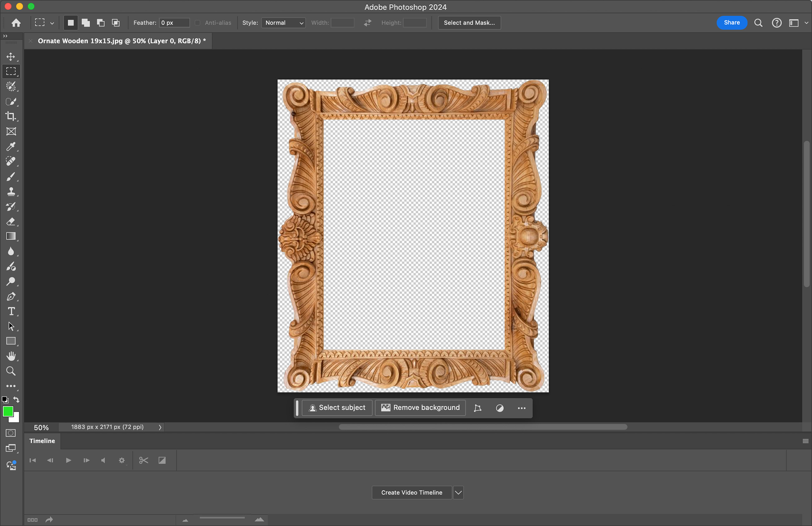Select the Eyedropper tool
Viewport: 812px width, 526px height.
[11, 147]
